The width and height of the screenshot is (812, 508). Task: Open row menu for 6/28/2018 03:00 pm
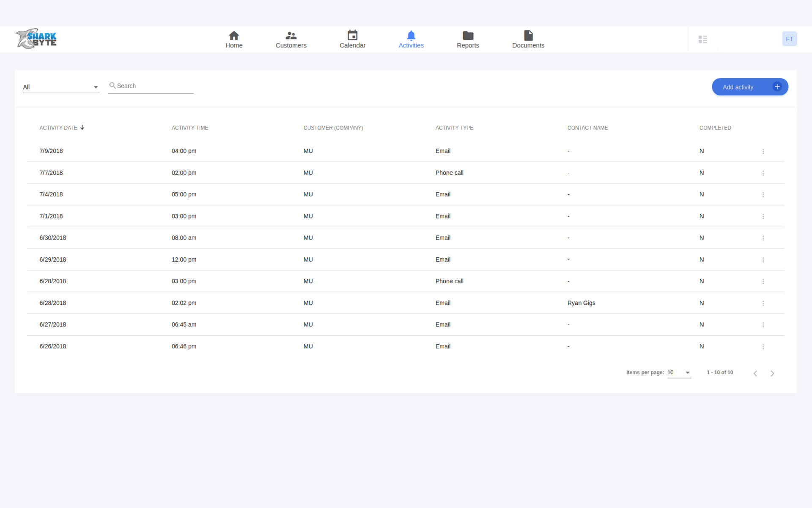click(x=763, y=282)
